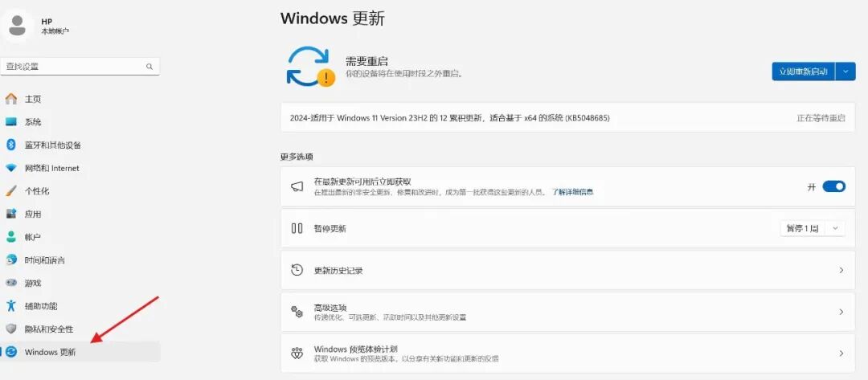868x380 pixels.
Task: Click the Time & language (时间和语言) icon
Action: click(11, 260)
